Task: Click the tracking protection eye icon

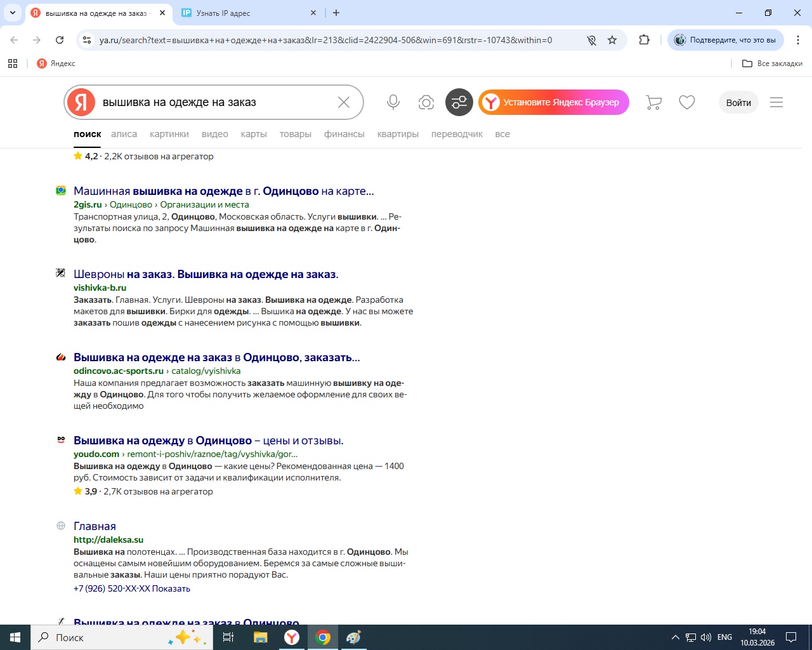Action: click(591, 40)
